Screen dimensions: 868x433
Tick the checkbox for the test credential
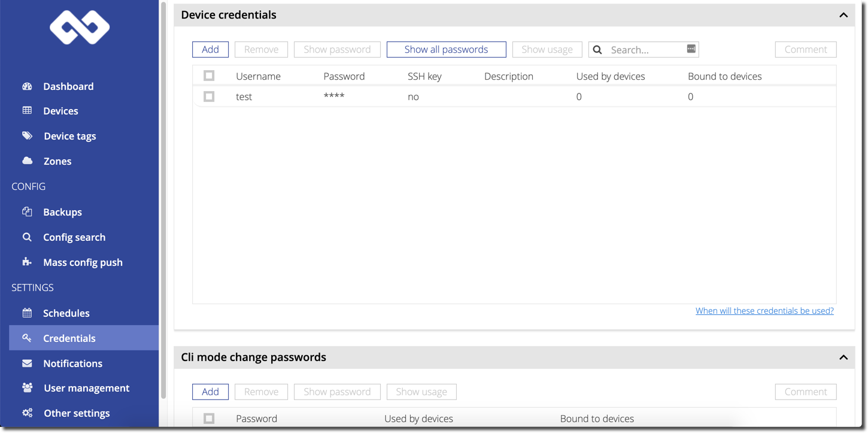(x=209, y=96)
